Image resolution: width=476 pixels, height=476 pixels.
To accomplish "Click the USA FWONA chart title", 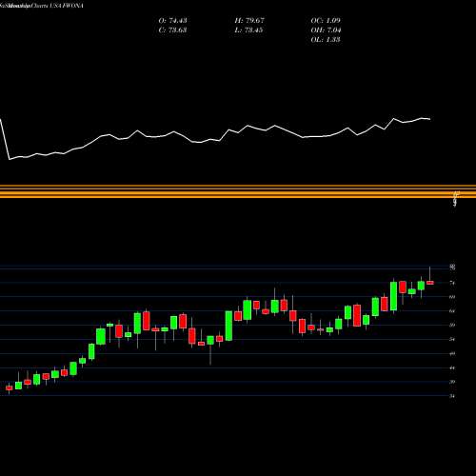I will tap(67, 6).
